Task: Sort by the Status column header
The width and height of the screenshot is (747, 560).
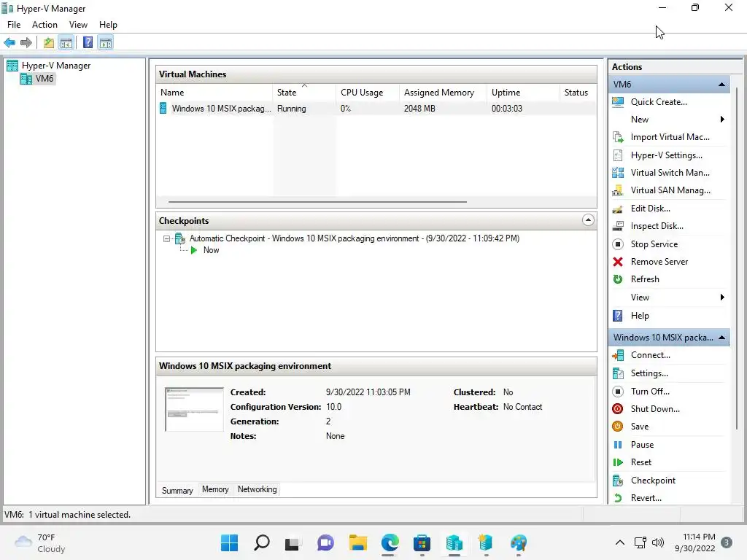Action: tap(578, 93)
